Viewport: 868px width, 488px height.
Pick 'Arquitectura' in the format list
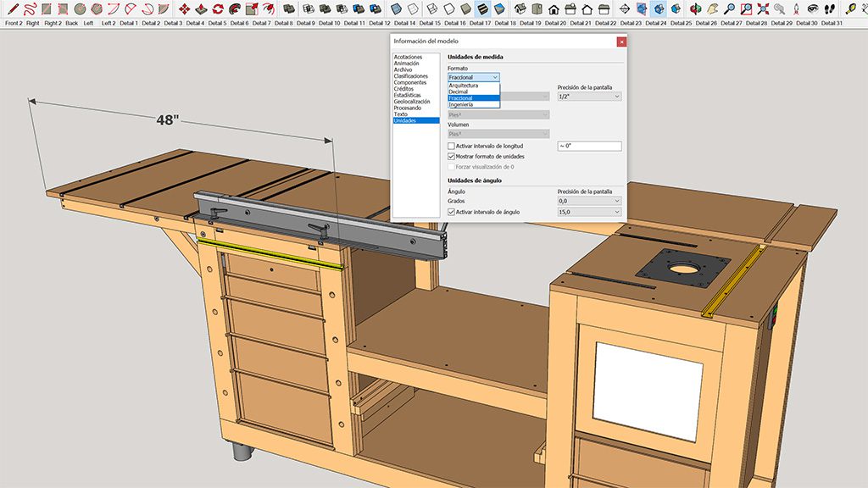(464, 86)
